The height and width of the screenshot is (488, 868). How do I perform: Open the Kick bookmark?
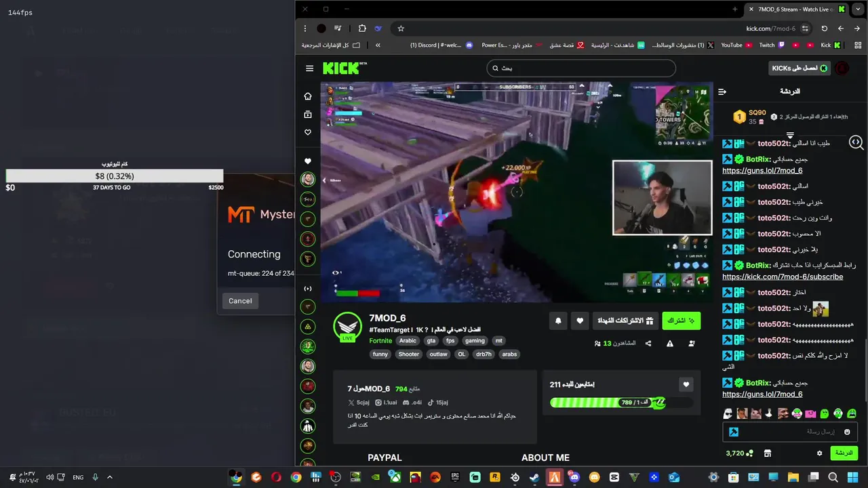[831, 45]
